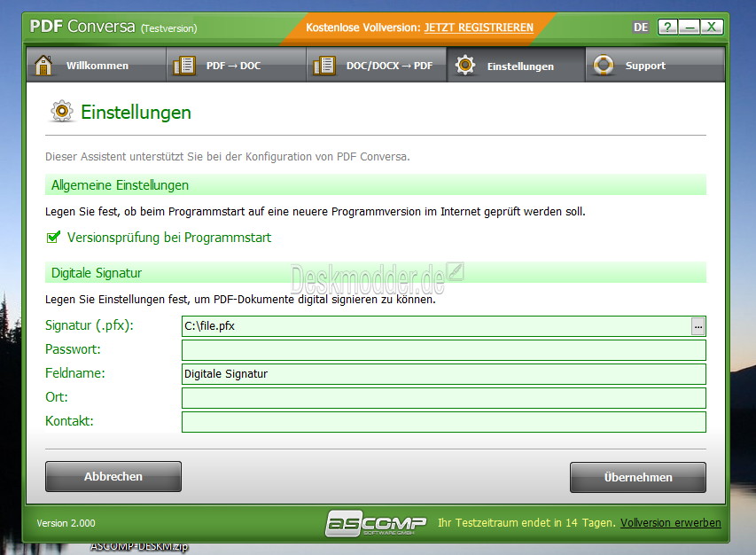Click the Digitale Signatur section header
Viewport: 756px width, 555px height.
pyautogui.click(x=376, y=273)
